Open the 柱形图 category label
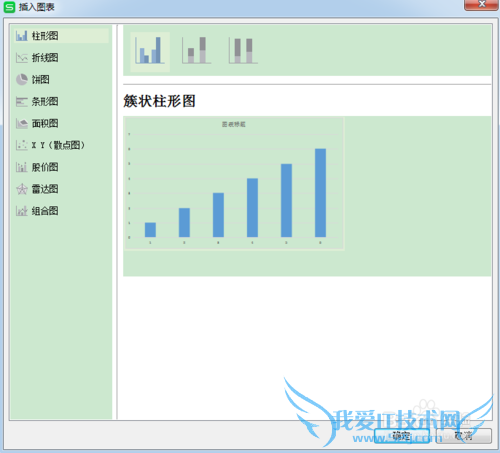Image resolution: width=500 pixels, height=453 pixels. click(x=45, y=36)
